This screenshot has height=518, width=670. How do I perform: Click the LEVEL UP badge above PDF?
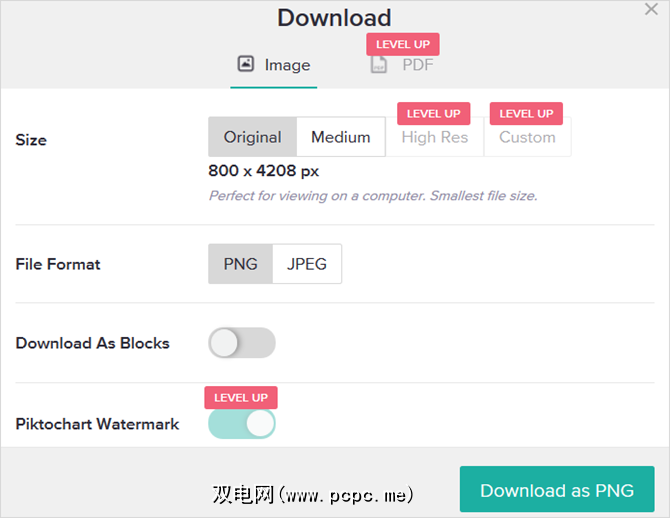(403, 44)
